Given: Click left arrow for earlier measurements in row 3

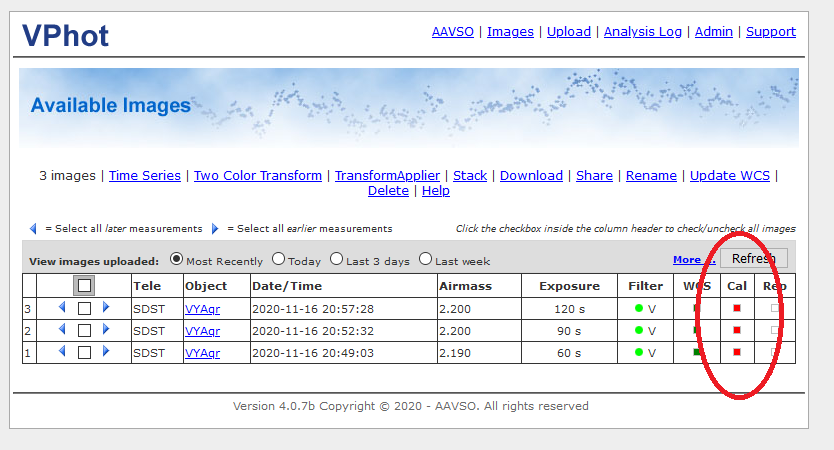Looking at the screenshot, I should [x=62, y=308].
